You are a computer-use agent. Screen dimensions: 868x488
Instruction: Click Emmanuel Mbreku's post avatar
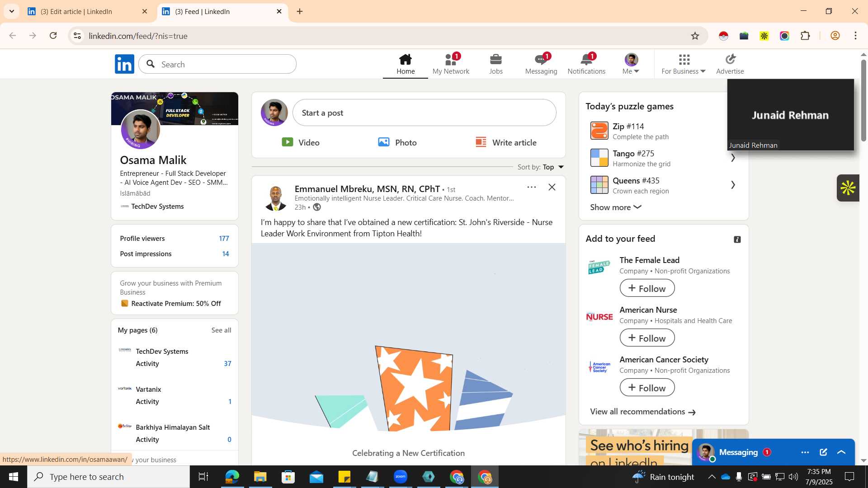[x=275, y=197]
